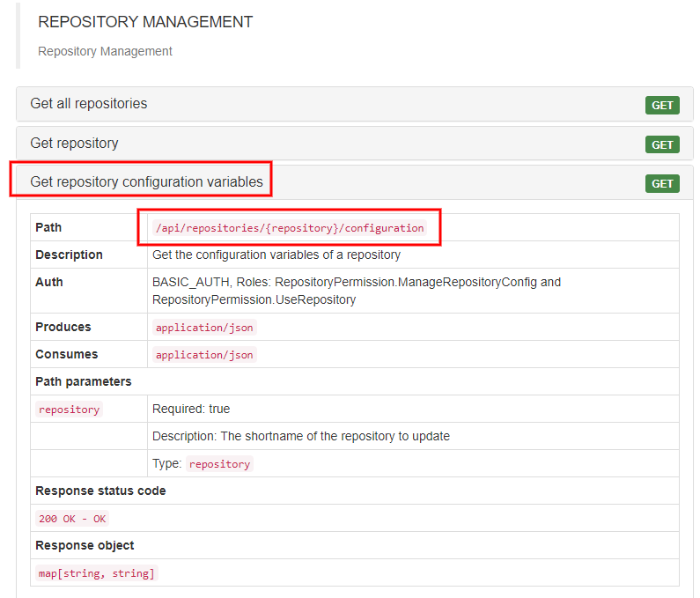Click GET badge for configuration variables endpoint
The image size is (700, 598).
[x=662, y=183]
